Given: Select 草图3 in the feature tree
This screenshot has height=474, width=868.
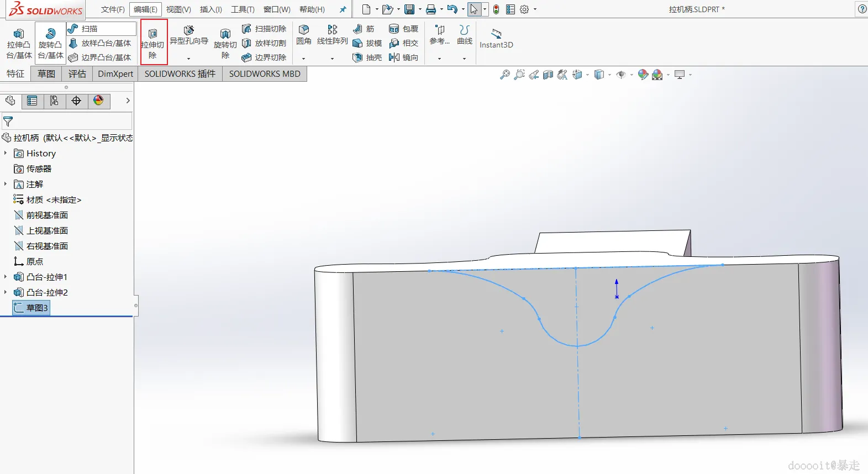Looking at the screenshot, I should tap(36, 308).
